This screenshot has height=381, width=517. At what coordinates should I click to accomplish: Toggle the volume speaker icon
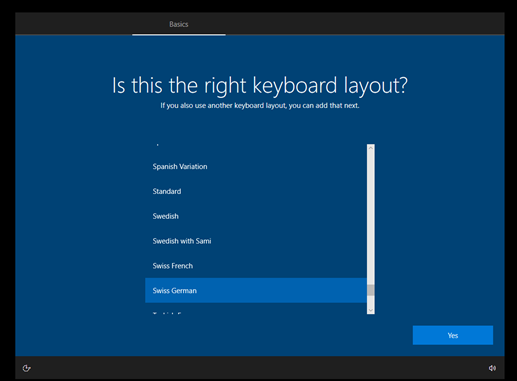click(x=492, y=368)
